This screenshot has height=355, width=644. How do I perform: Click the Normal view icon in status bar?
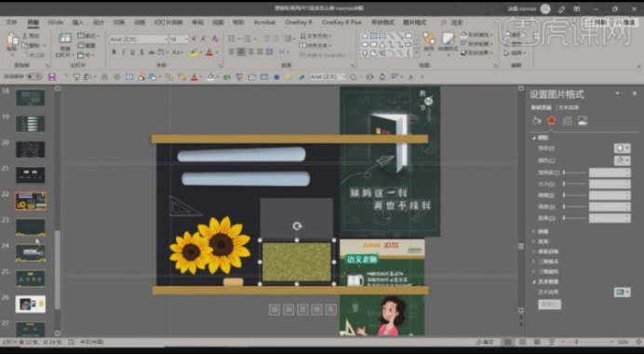point(507,342)
